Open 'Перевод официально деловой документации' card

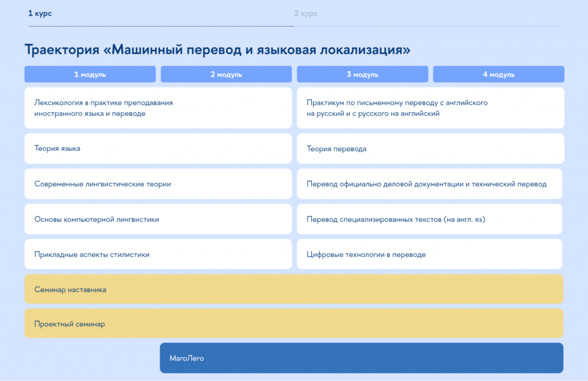point(430,184)
